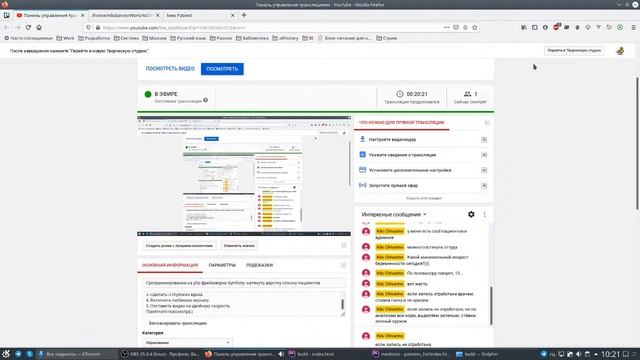Screen dimensions: 640x360
Task: Toggle 'Запланировать трансляцию' checkbox
Action: tap(145, 323)
